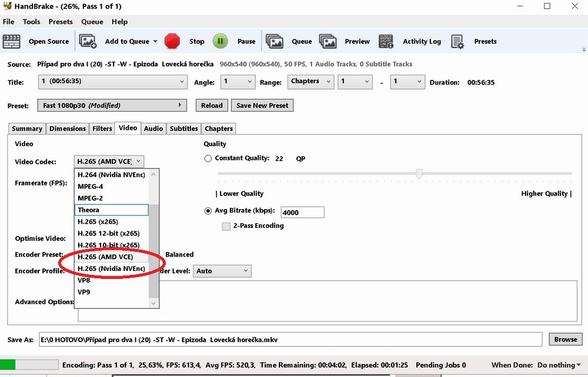Viewport: 588px width, 377px height.
Task: Open the Tools menu
Action: click(31, 22)
